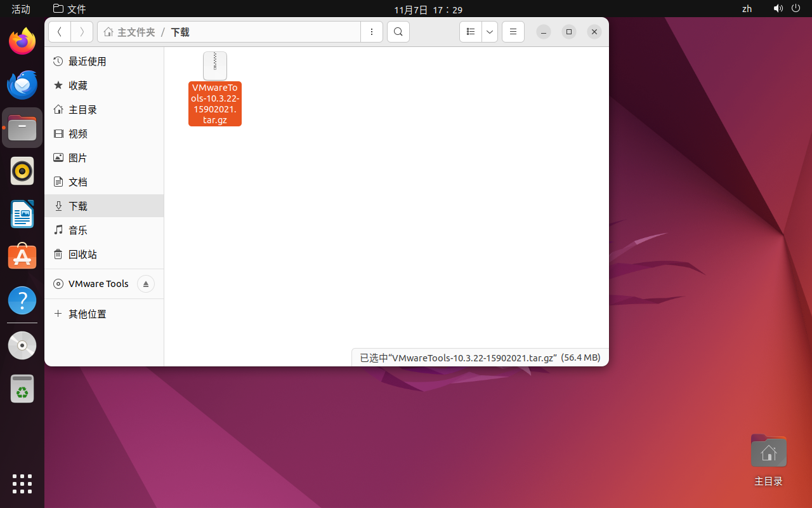The width and height of the screenshot is (812, 508).
Task: Open the clock showing 11月7日 17:29
Action: [428, 10]
